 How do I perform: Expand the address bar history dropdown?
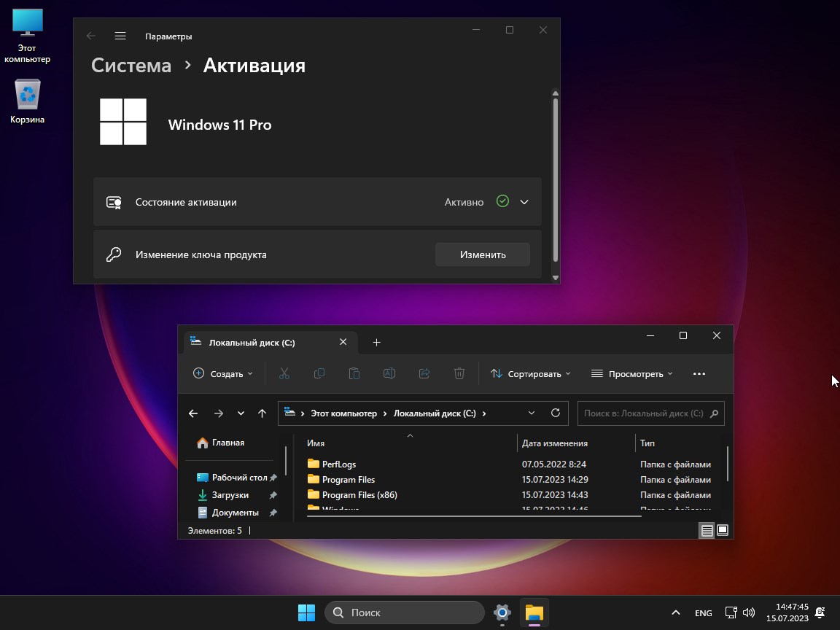(x=532, y=413)
